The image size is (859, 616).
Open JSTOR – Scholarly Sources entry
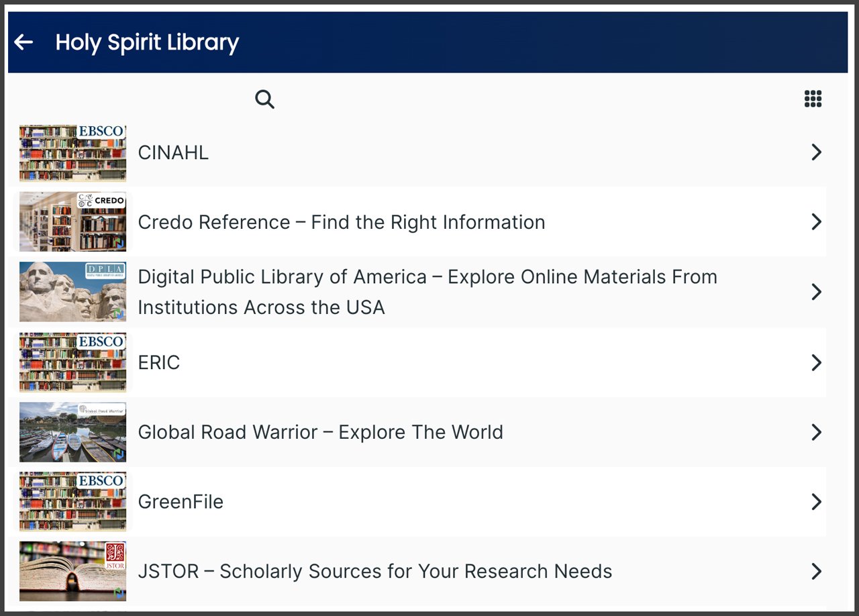[x=375, y=572]
